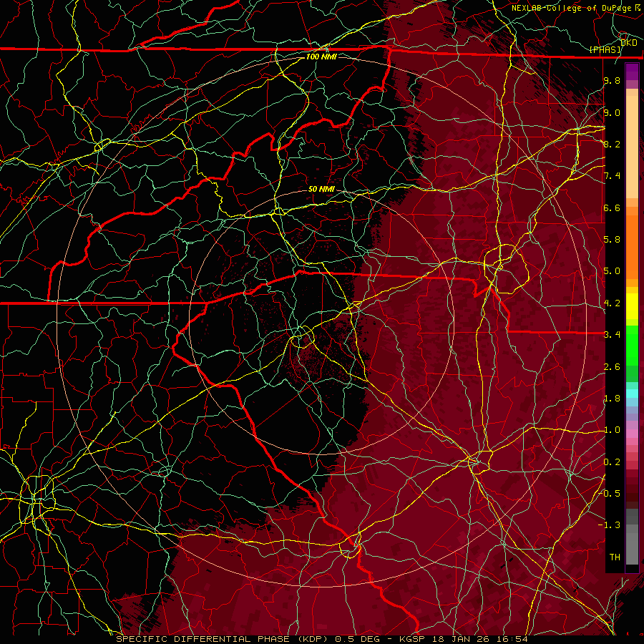This screenshot has width=644, height=644.
Task: Click the bright green band of the color scale
Action: coord(632,346)
